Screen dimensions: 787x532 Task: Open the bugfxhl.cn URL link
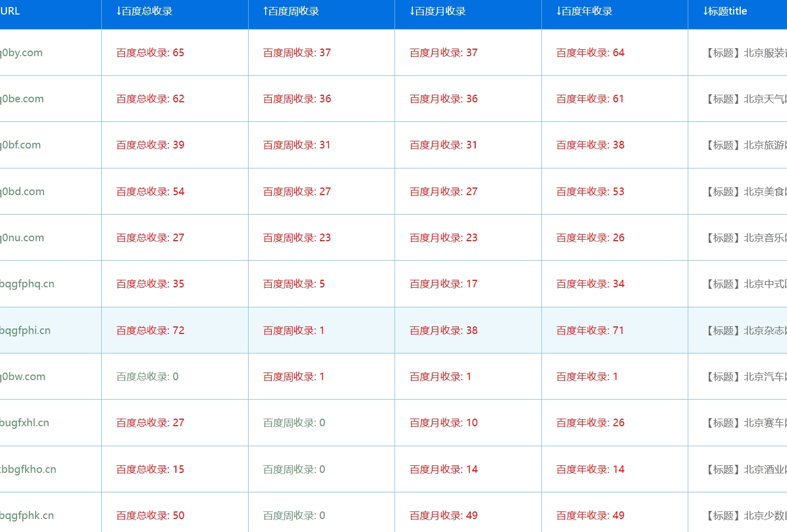(25, 423)
